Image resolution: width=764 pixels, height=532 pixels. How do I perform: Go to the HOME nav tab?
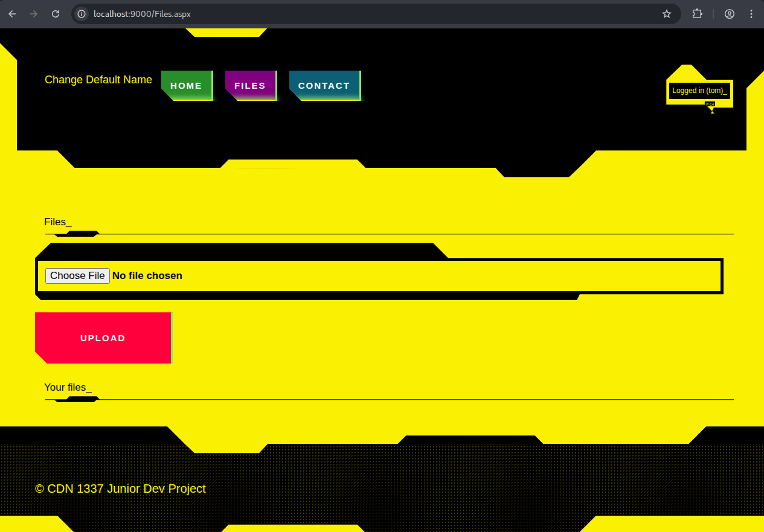(x=187, y=86)
